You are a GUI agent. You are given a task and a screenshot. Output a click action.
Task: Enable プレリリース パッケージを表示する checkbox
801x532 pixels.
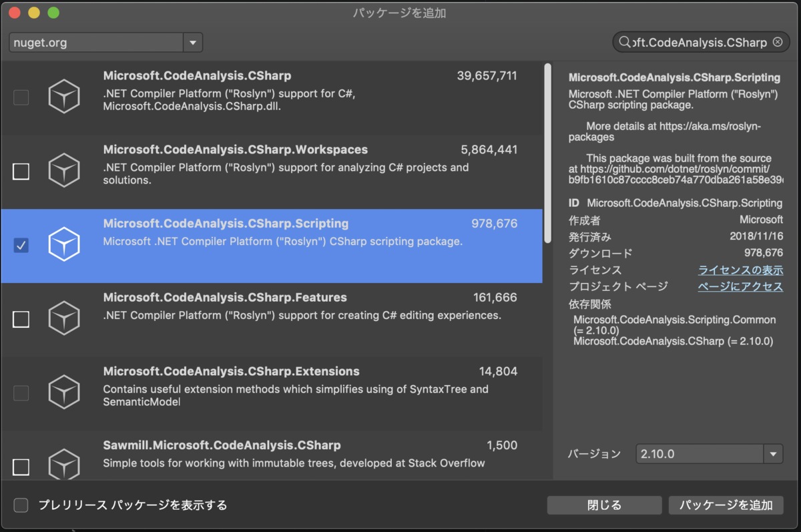pos(21,505)
